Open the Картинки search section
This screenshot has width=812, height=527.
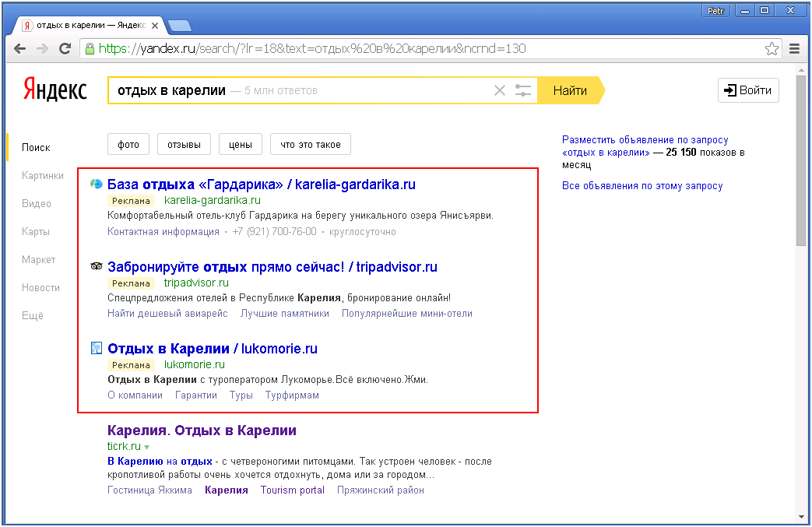pyautogui.click(x=43, y=175)
